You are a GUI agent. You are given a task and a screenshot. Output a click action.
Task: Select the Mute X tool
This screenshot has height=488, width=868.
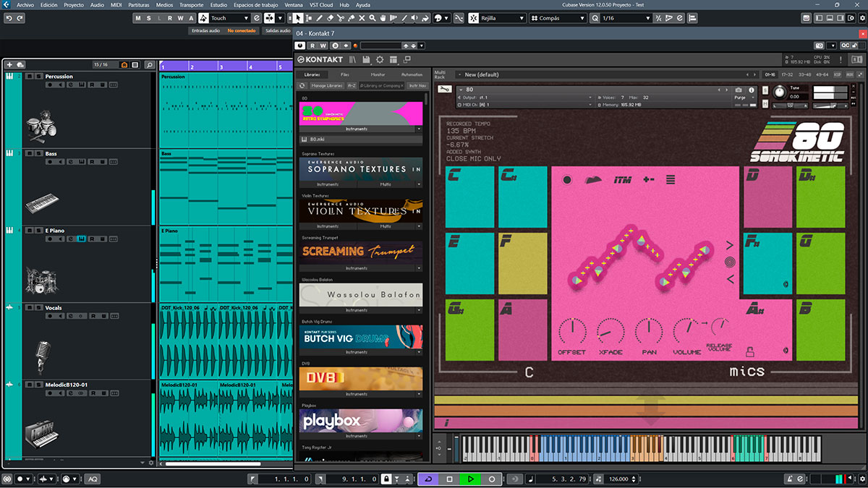point(362,18)
